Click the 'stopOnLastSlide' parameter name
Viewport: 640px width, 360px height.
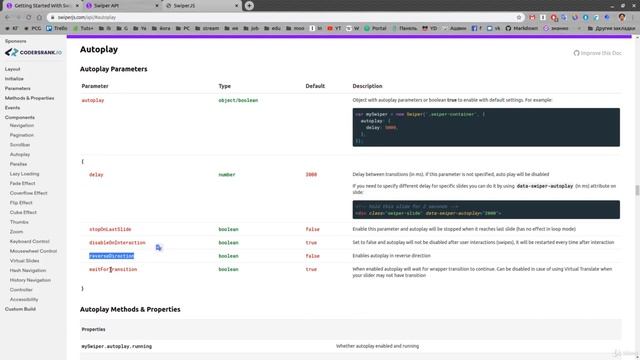coord(110,229)
